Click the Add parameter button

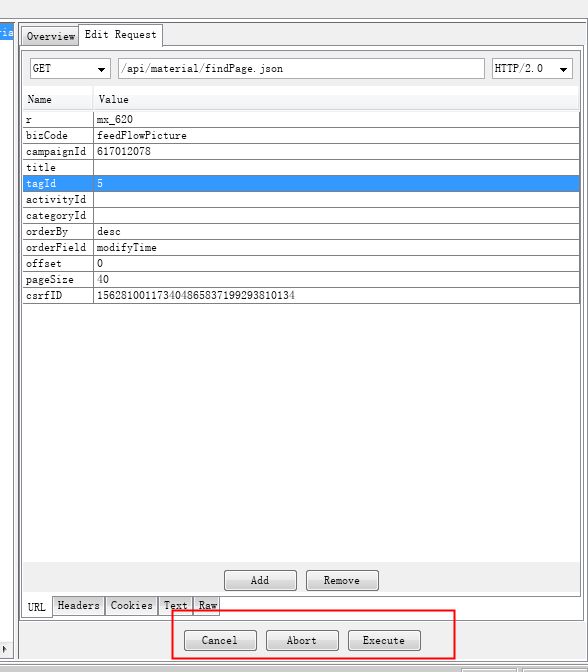(260, 580)
